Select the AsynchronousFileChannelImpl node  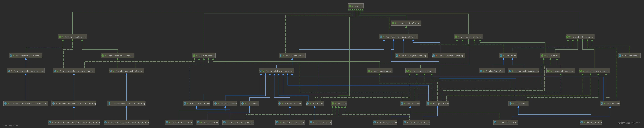[x=26, y=71]
